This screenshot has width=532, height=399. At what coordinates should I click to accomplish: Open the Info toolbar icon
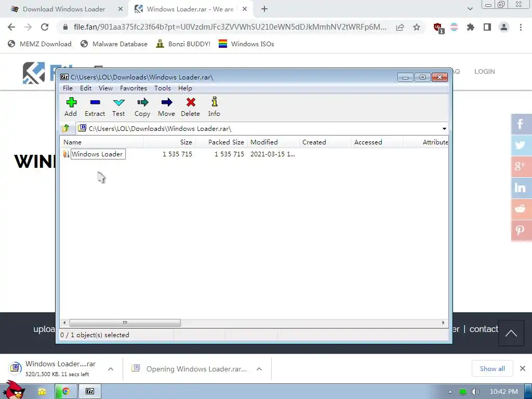tap(214, 107)
